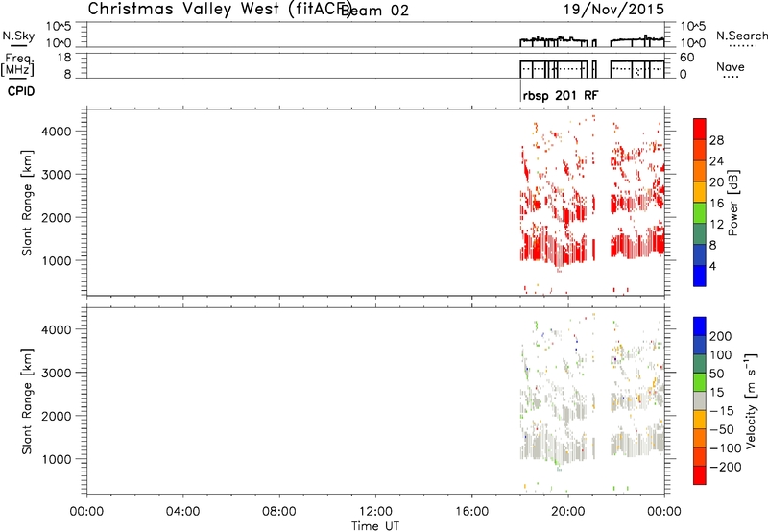Click the '3000' tick in the velocity panel

point(56,373)
